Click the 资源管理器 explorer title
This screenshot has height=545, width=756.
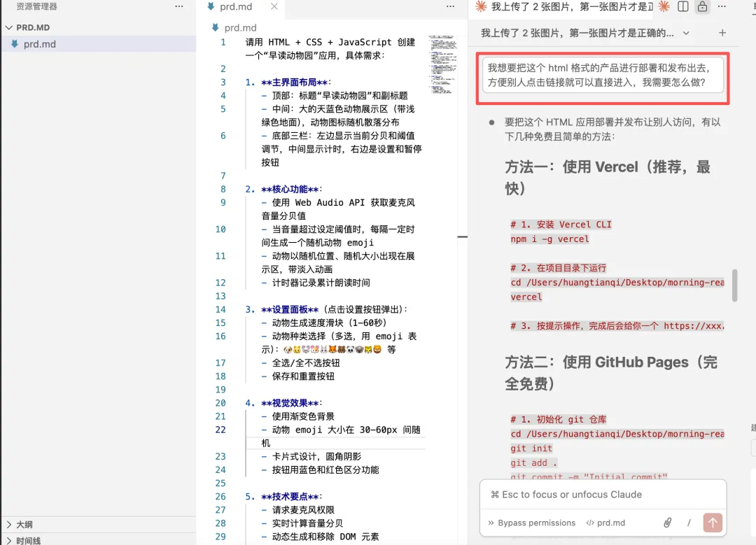pyautogui.click(x=36, y=7)
